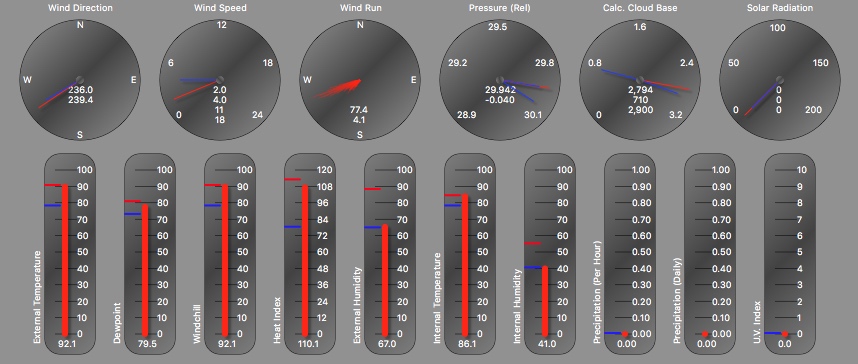Click Dewpoint value 79.5
This screenshot has height=364, width=858.
[147, 344]
